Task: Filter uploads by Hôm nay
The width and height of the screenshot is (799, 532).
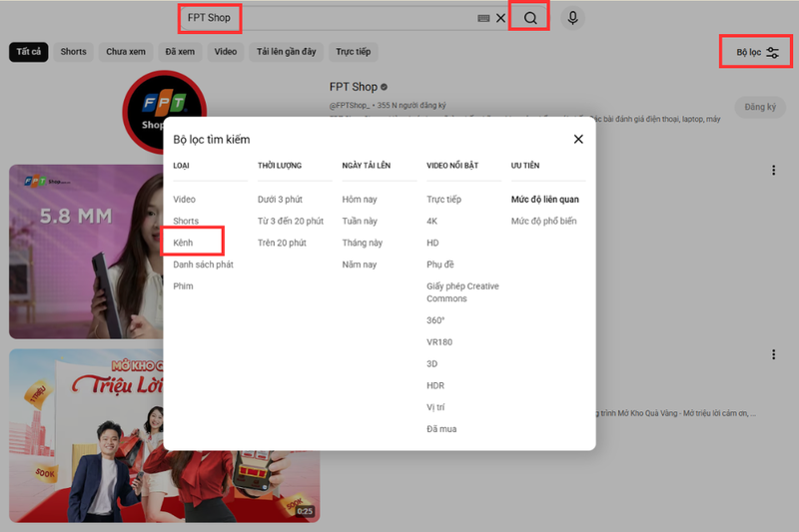Action: pos(360,199)
